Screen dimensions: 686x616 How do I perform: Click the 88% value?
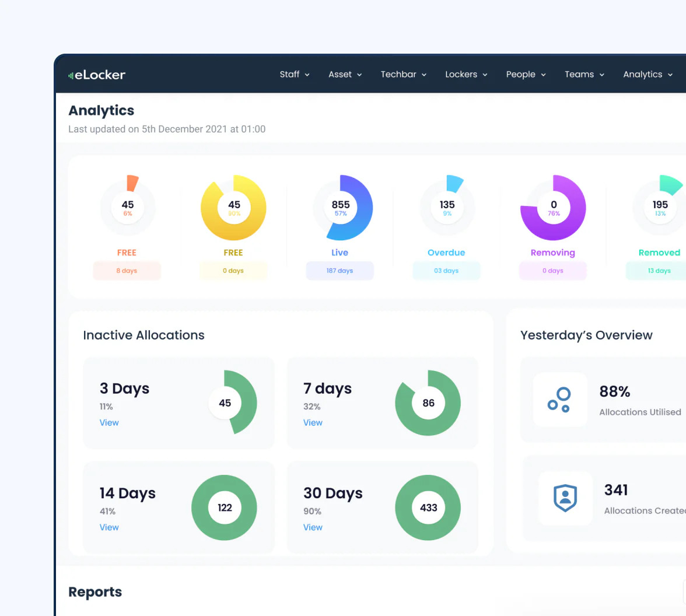coord(615,391)
